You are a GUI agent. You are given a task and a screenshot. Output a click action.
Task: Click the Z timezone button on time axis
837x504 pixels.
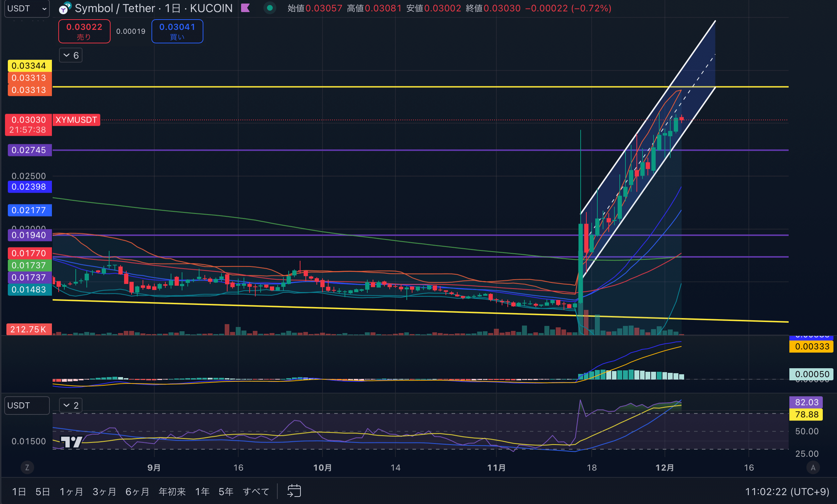pyautogui.click(x=27, y=467)
